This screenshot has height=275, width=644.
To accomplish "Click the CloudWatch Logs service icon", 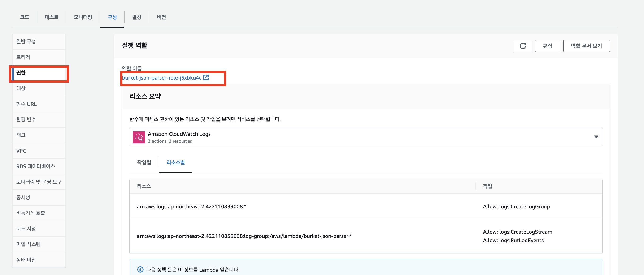I will pyautogui.click(x=139, y=137).
